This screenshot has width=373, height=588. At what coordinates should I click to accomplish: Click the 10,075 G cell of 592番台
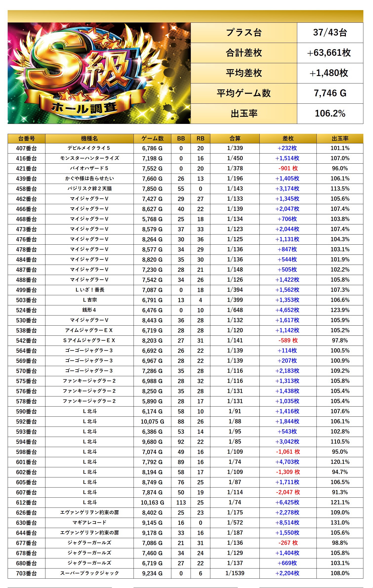coord(152,422)
